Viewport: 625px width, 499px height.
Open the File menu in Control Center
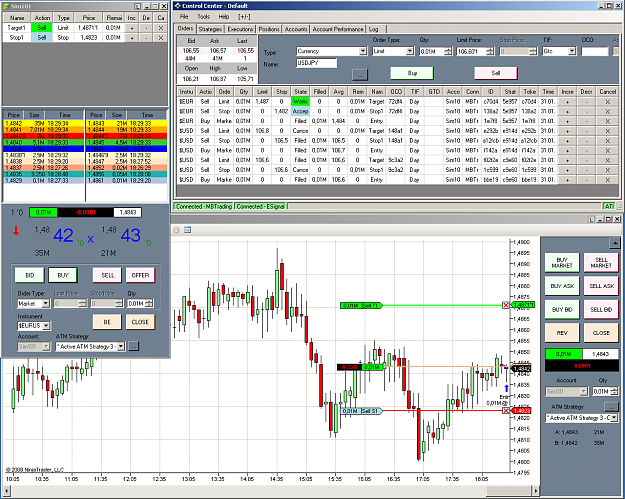coord(184,17)
